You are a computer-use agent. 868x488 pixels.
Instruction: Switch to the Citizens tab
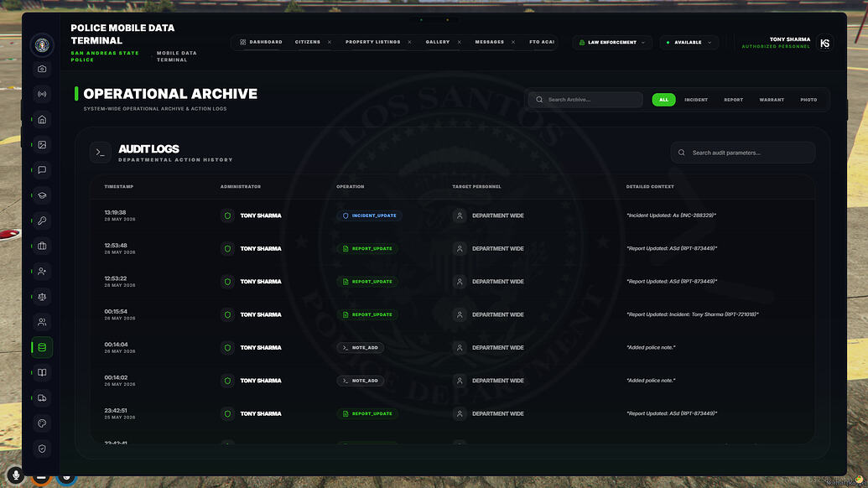(308, 42)
